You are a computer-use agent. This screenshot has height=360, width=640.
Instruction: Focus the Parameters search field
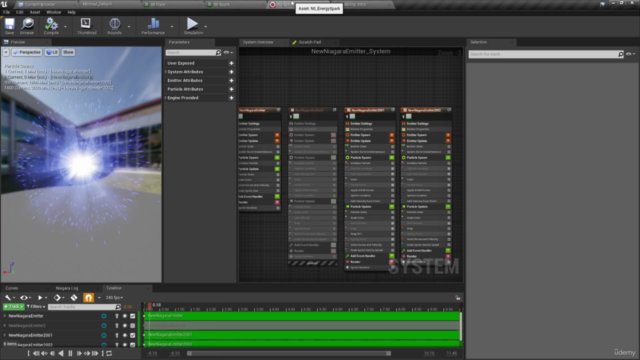(x=193, y=53)
